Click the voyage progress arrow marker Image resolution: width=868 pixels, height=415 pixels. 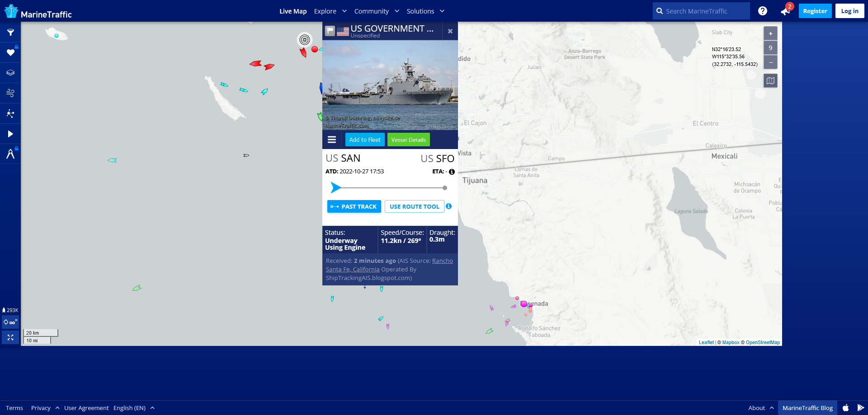[x=336, y=187]
